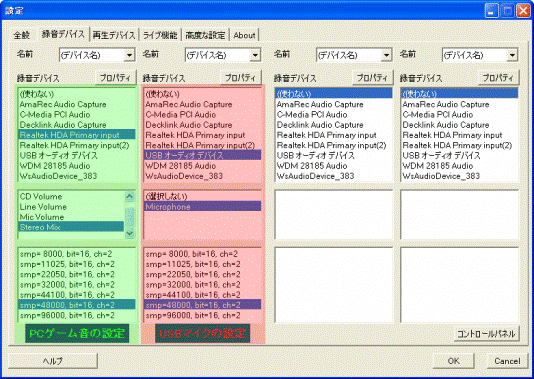The width and height of the screenshot is (534, 379).
Task: Switch to the ライブ機能 tab
Action: coord(160,35)
